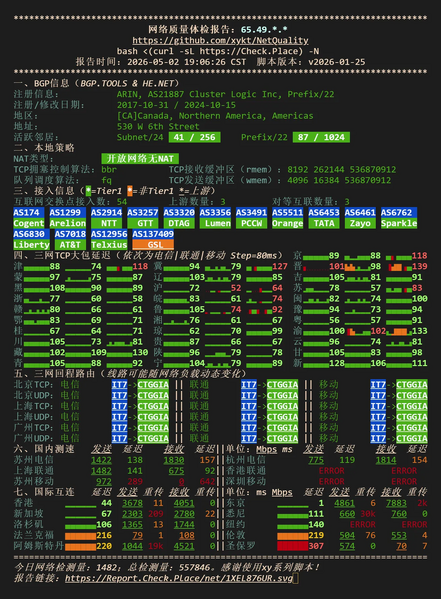Image resolution: width=441 pixels, height=599 pixels.
Task: Click 苏州电信 receive speed 1830
Action: tap(174, 460)
